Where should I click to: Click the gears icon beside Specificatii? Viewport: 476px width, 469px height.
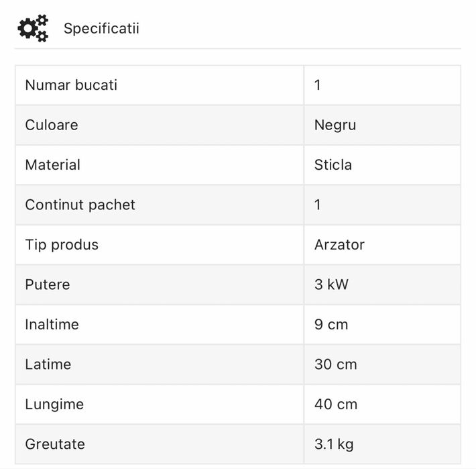(x=33, y=29)
